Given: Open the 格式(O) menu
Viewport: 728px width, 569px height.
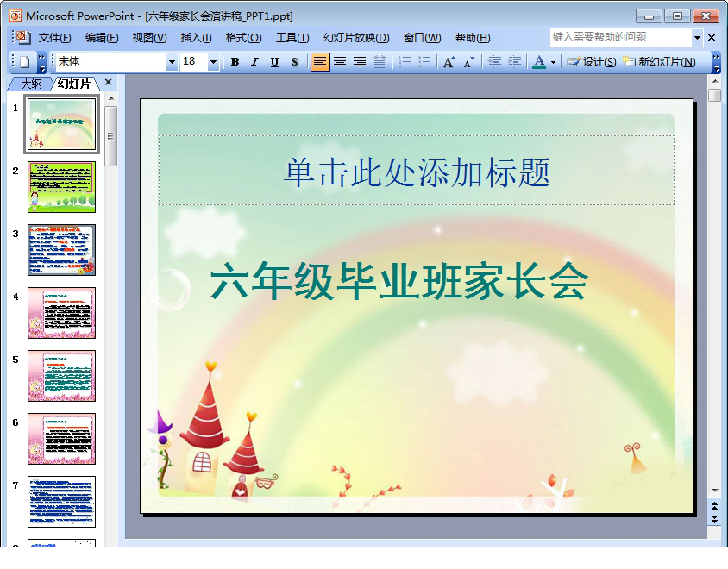Looking at the screenshot, I should 243,38.
